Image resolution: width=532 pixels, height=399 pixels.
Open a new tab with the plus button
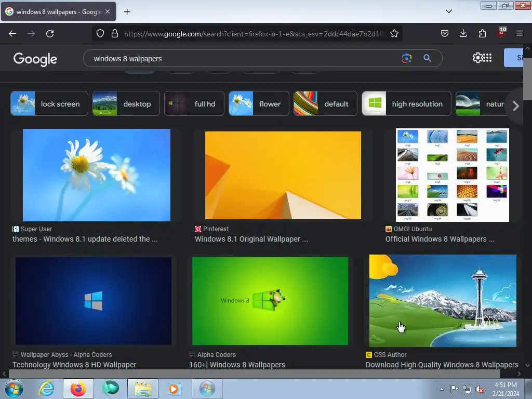pos(127,12)
